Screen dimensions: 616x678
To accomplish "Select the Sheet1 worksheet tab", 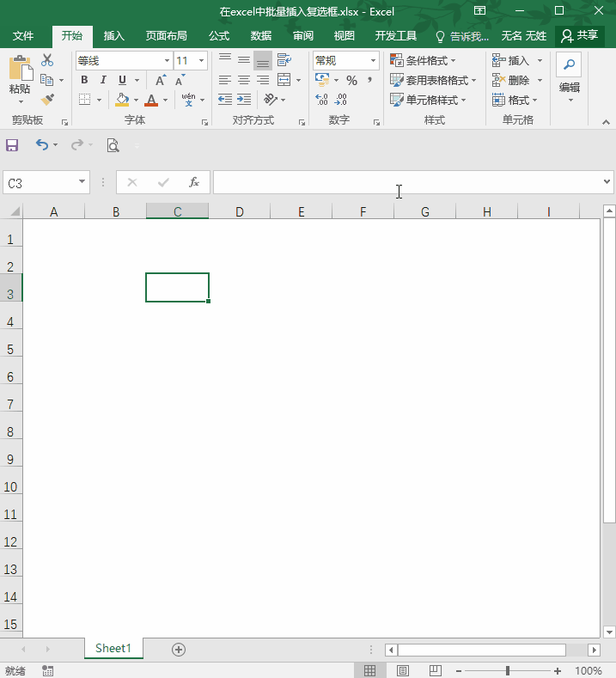I will [113, 648].
